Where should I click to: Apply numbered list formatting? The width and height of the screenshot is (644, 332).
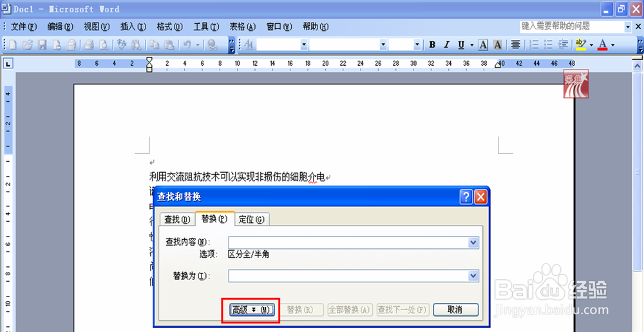coord(535,44)
